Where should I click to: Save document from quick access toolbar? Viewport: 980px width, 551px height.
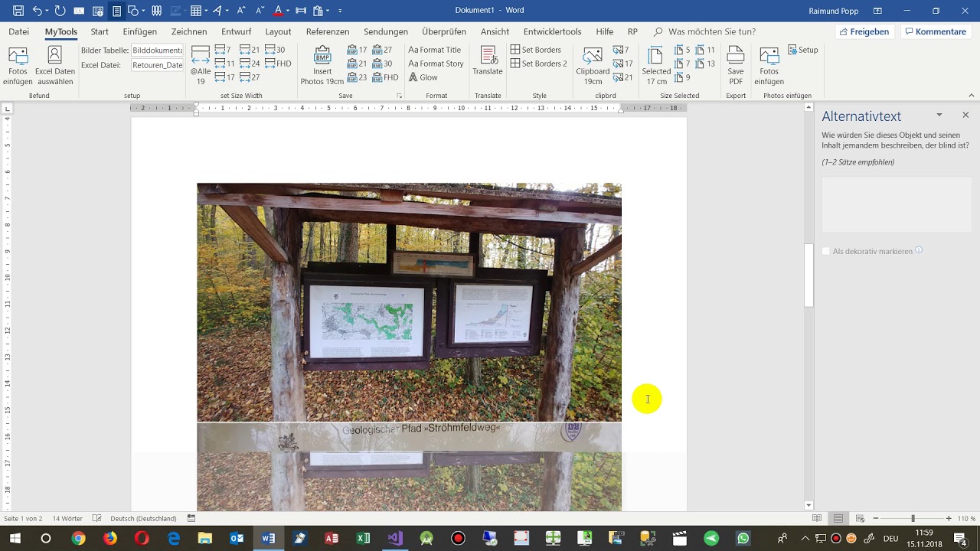point(18,11)
